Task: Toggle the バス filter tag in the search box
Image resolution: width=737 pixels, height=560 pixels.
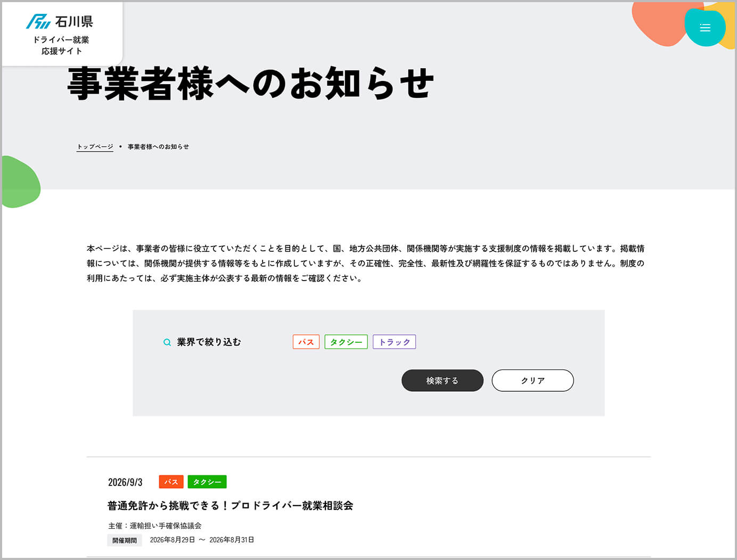Action: [x=306, y=342]
